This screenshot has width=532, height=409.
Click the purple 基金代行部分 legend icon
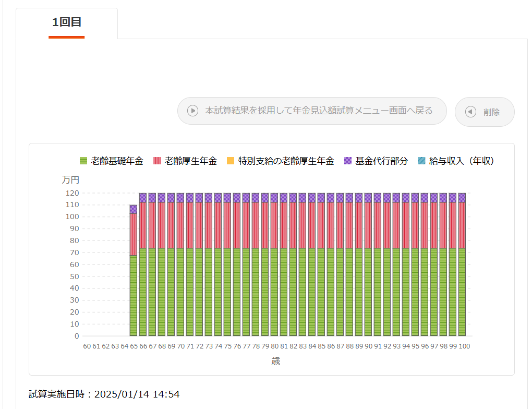(348, 161)
